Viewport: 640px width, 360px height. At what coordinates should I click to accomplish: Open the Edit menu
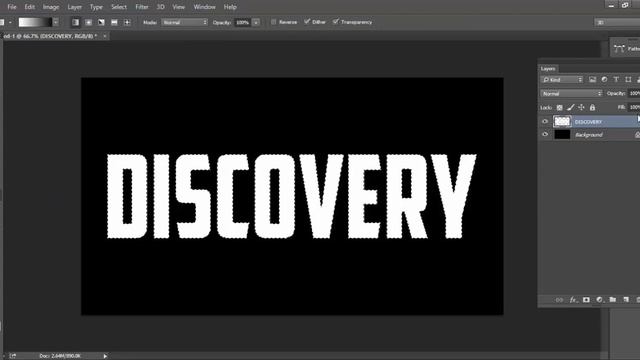coord(29,7)
